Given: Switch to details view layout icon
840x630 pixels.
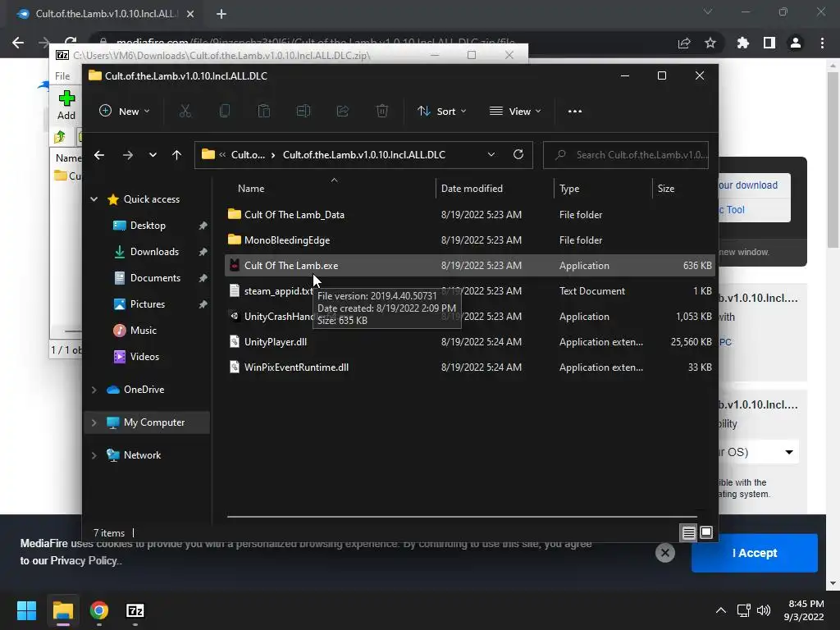Looking at the screenshot, I should pyautogui.click(x=688, y=532).
